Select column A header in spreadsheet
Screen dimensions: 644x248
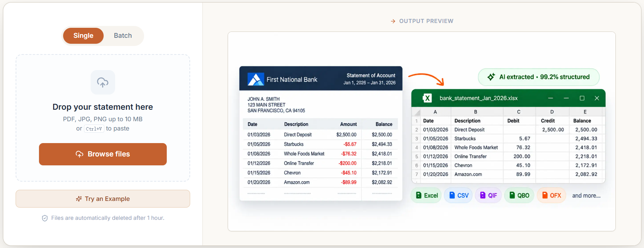click(435, 112)
